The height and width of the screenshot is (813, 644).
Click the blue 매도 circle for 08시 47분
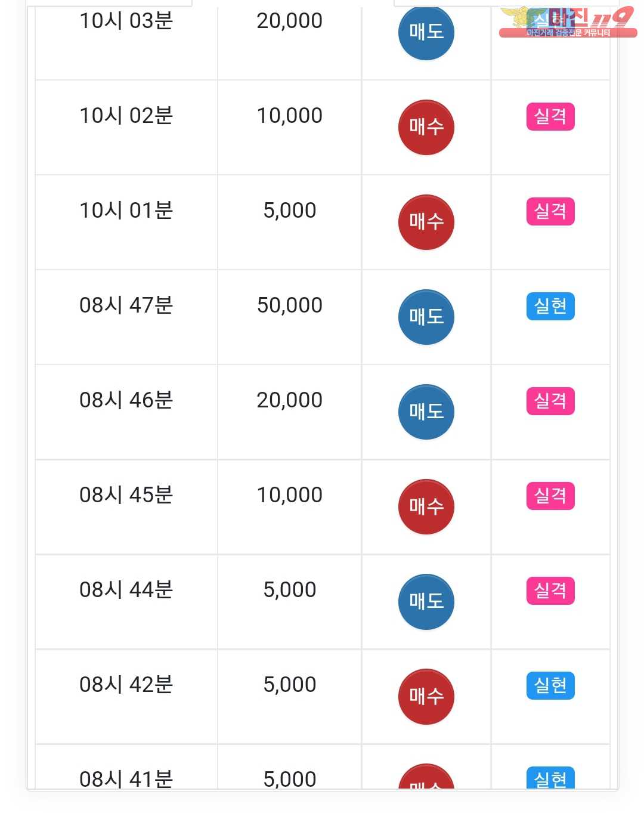coord(426,317)
